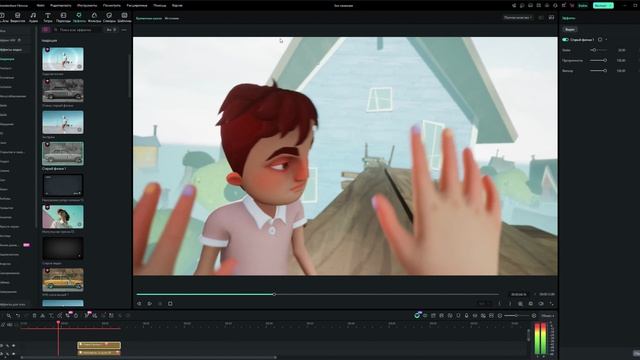Select the grey vintage car effect thumbnail near top
Viewport: 640px width, 360px height.
click(63, 90)
